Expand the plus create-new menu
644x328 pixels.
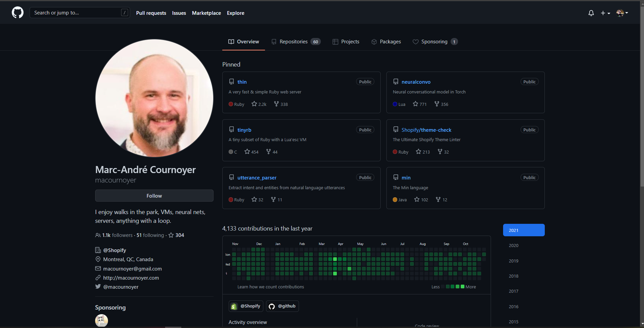point(605,13)
